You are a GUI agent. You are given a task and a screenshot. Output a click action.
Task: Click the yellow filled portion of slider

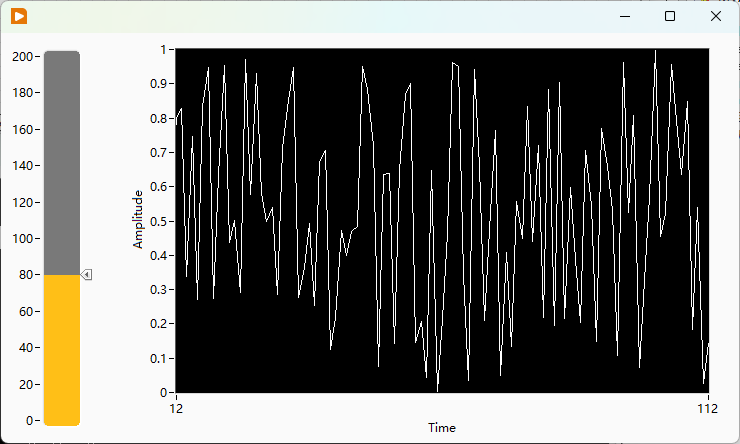tap(62, 350)
